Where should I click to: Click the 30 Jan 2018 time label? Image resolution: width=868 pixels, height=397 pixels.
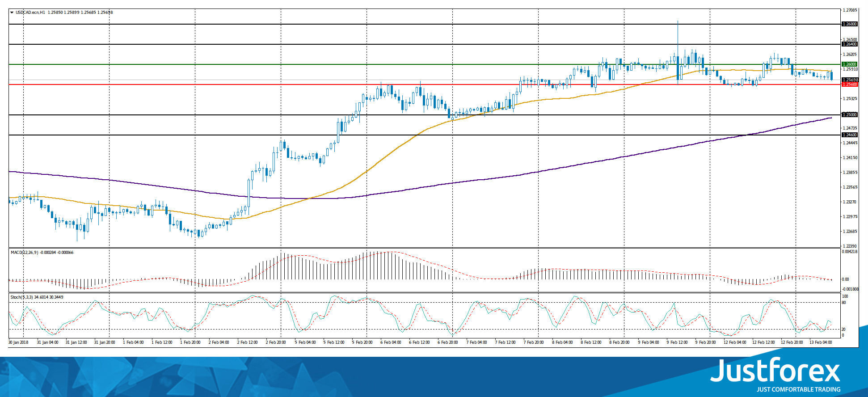(19, 342)
